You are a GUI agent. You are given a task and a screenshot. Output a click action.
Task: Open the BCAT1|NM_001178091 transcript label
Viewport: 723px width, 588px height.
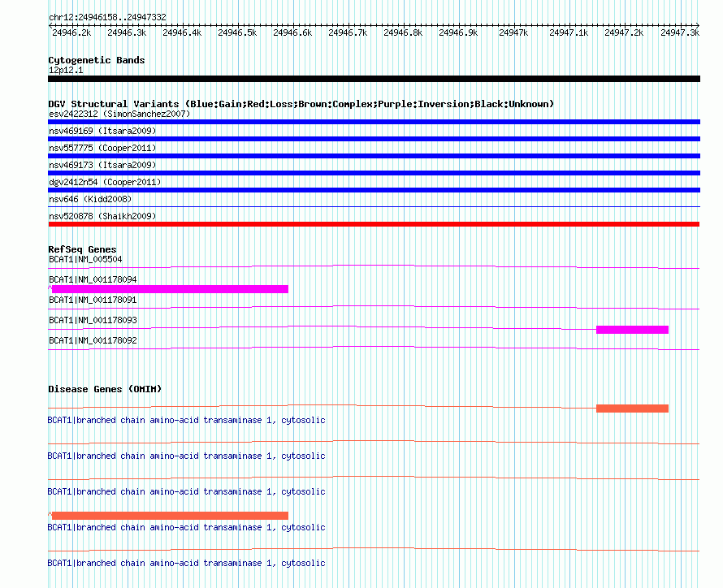point(93,300)
